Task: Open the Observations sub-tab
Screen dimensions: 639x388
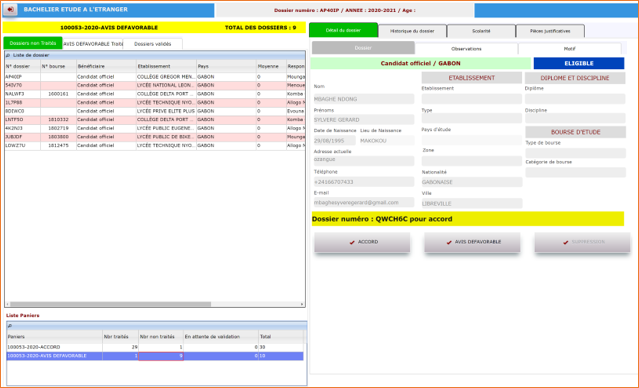Action: point(466,49)
